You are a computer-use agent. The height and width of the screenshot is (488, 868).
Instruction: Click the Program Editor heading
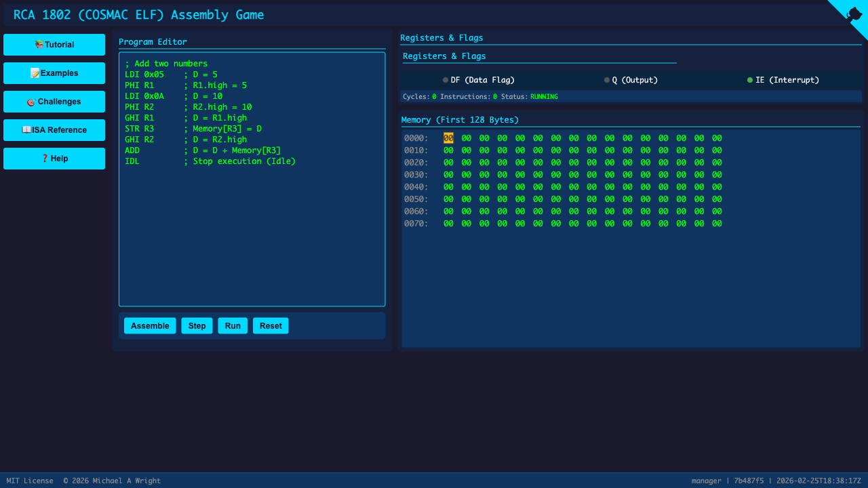(x=153, y=42)
